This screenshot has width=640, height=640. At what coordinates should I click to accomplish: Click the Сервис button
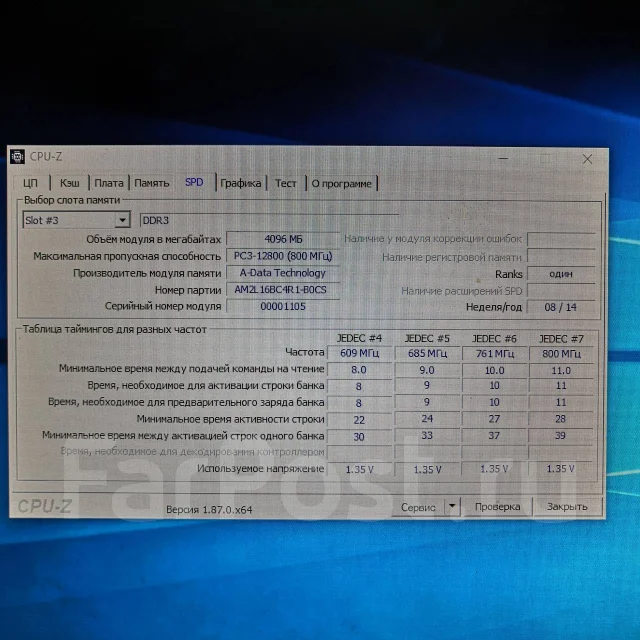[x=418, y=507]
